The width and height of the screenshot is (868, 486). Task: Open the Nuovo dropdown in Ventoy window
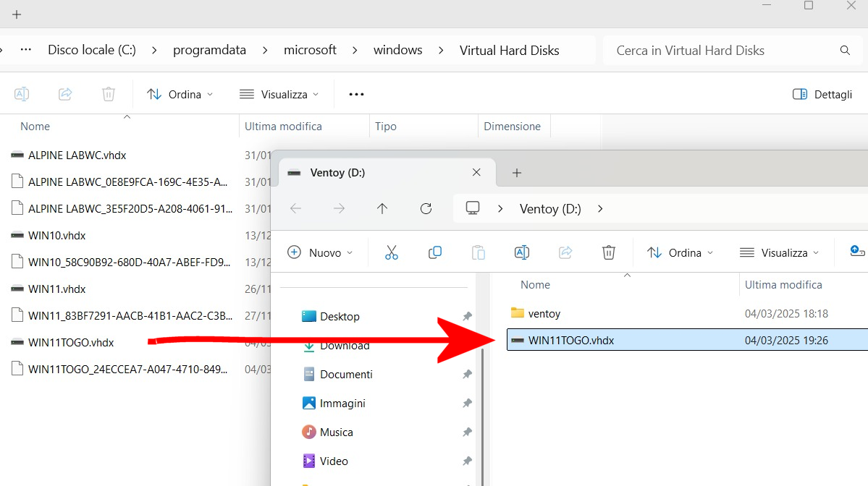(x=320, y=252)
